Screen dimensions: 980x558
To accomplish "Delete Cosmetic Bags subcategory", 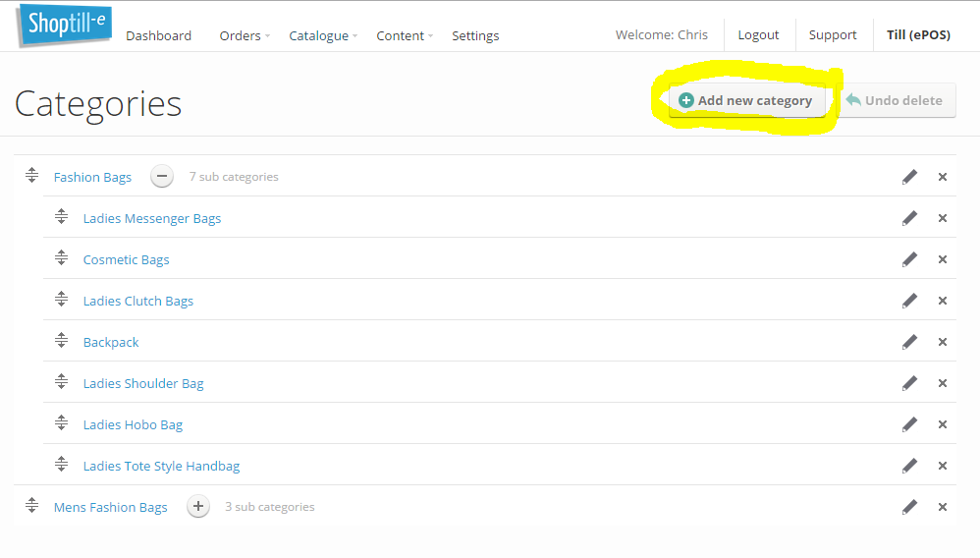I will [943, 259].
